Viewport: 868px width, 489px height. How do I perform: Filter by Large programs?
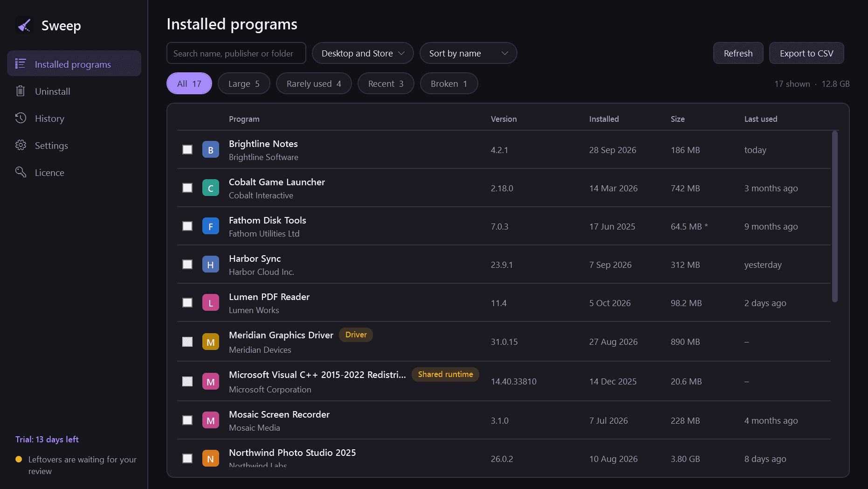(x=244, y=84)
